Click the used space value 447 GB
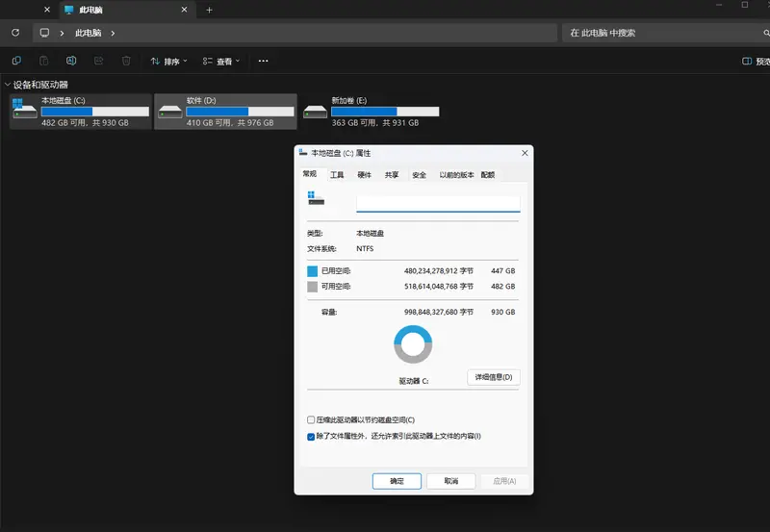Image resolution: width=770 pixels, height=532 pixels. click(502, 271)
